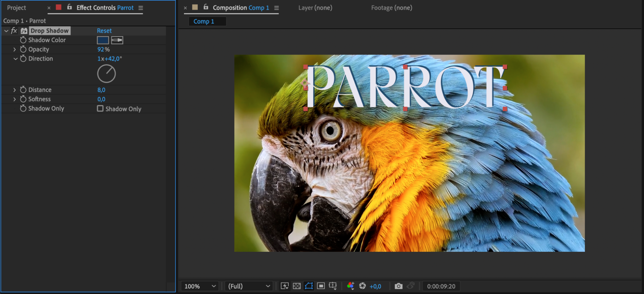The height and width of the screenshot is (294, 644).
Task: Switch to the Project tab
Action: [16, 8]
